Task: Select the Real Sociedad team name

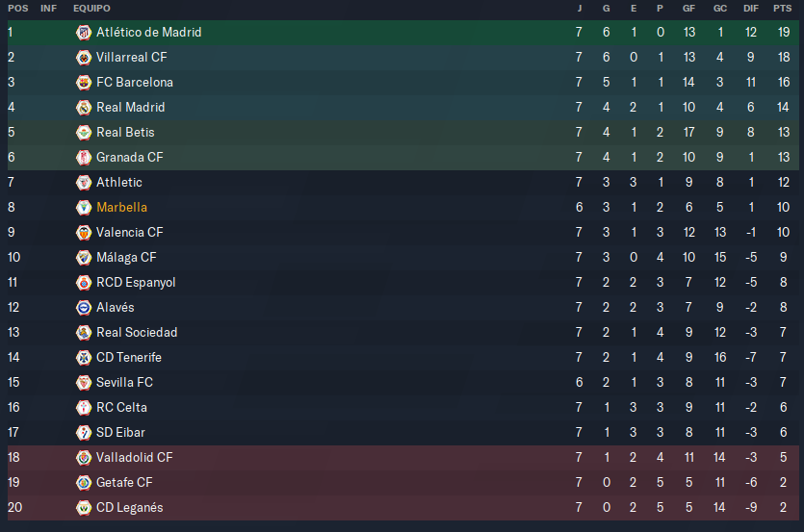Action: click(x=137, y=333)
